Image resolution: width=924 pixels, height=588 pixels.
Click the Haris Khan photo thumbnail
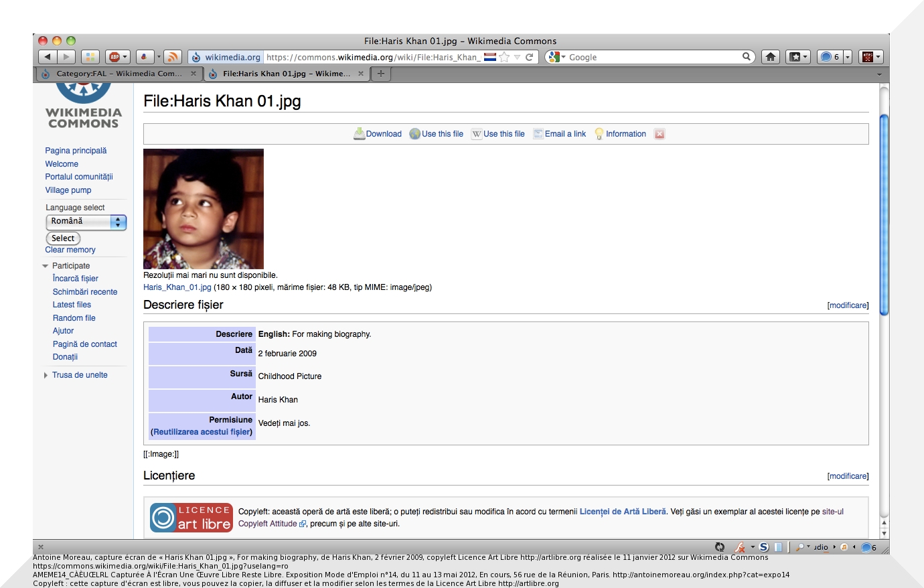coord(204,209)
